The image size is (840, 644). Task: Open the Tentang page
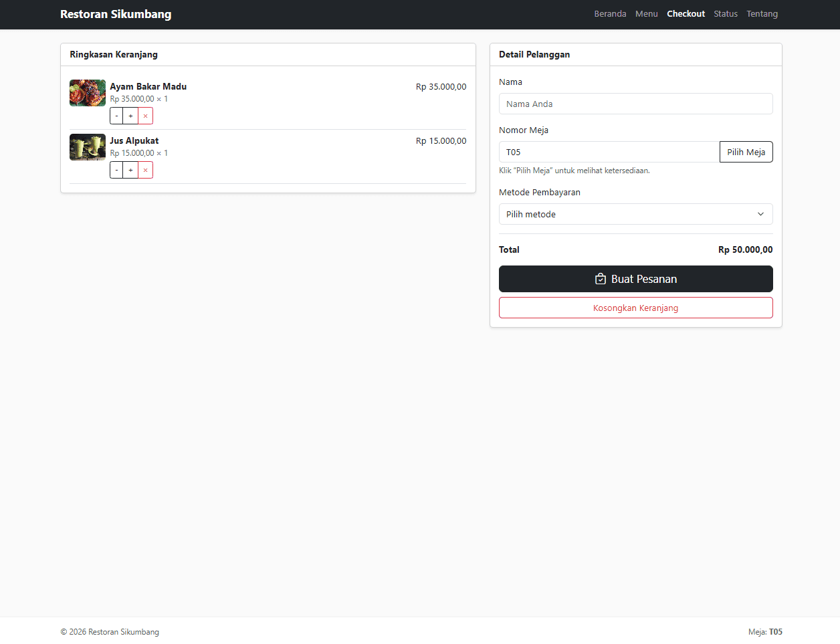tap(762, 14)
